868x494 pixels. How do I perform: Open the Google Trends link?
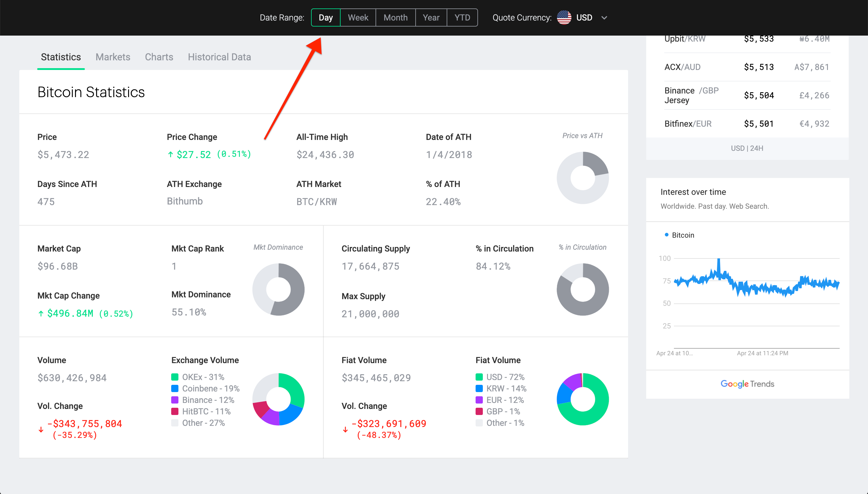[x=747, y=384]
